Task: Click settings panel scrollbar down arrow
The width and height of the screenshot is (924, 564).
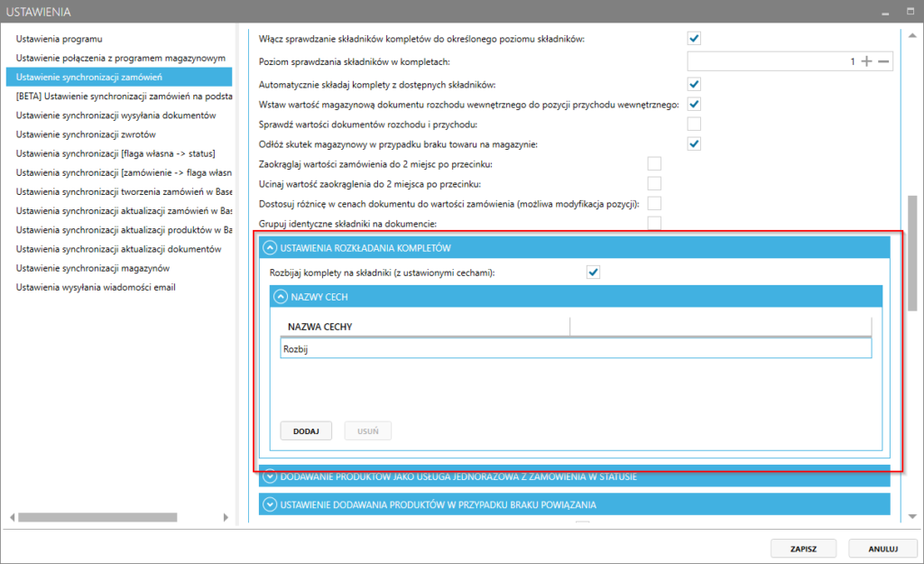Action: (x=912, y=516)
